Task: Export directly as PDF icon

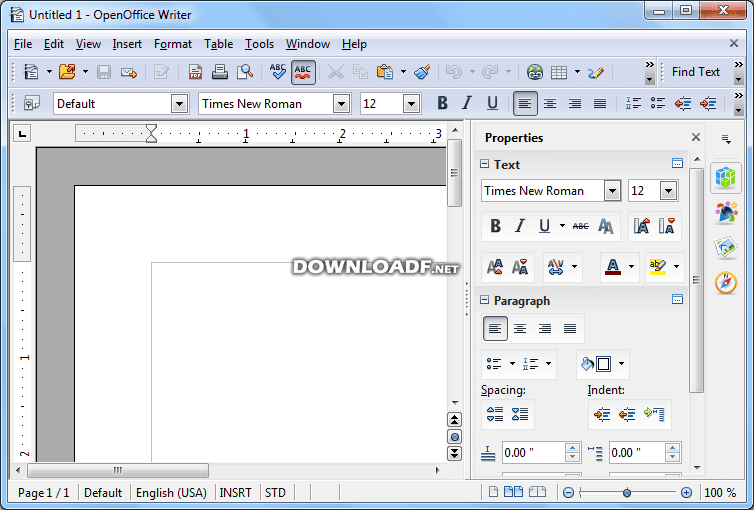Action: point(195,72)
